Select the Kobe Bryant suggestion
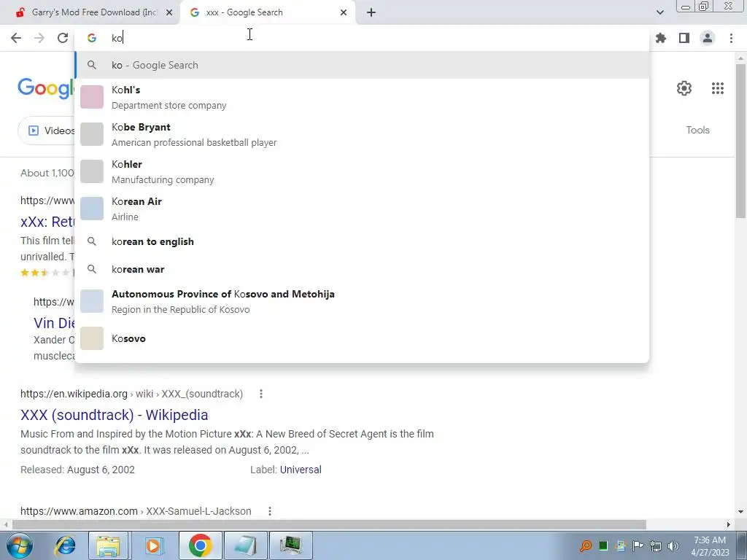The height and width of the screenshot is (560, 747). point(362,134)
